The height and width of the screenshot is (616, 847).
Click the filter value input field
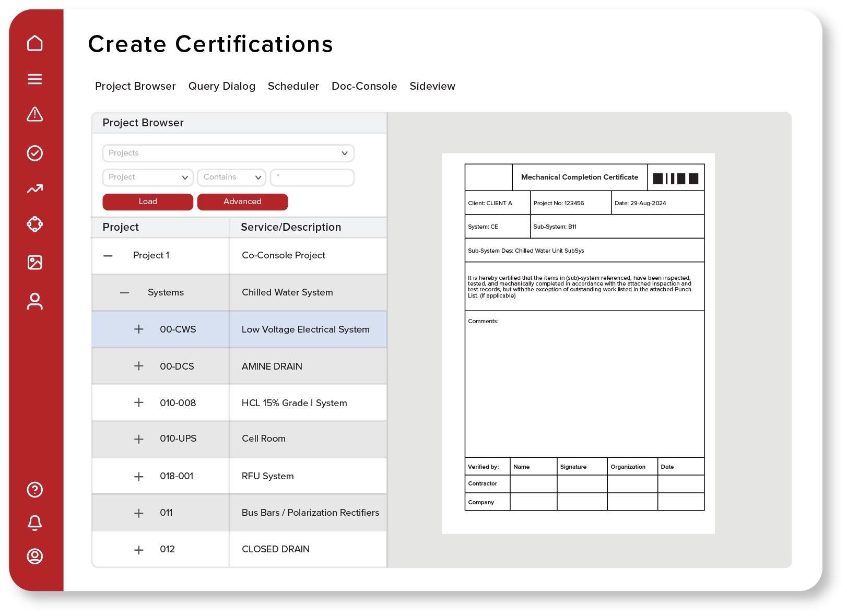(312, 177)
